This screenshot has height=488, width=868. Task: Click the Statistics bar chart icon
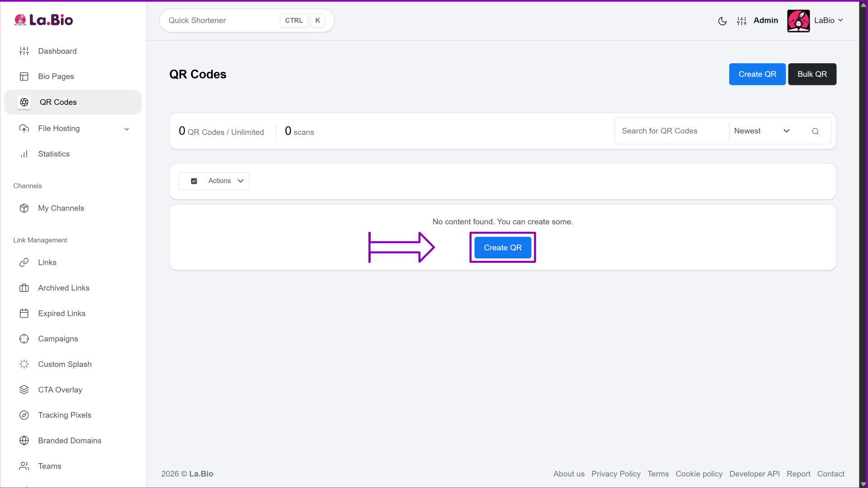point(24,154)
